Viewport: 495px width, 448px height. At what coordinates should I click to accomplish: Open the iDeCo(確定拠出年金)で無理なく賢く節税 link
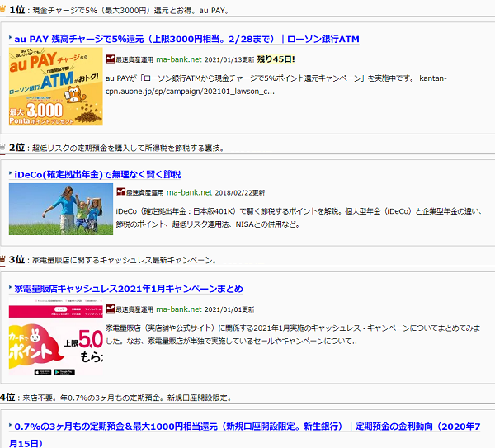pyautogui.click(x=97, y=175)
